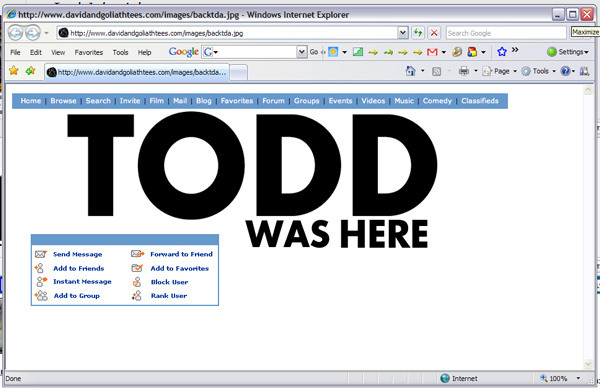Screen dimensions: 600x390
Task: Click the Home page icon
Action: click(x=410, y=71)
